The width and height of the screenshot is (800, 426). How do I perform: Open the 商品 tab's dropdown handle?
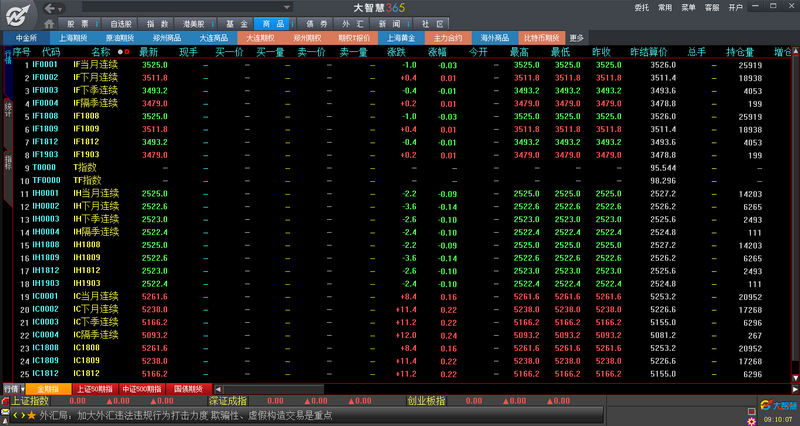(x=292, y=24)
